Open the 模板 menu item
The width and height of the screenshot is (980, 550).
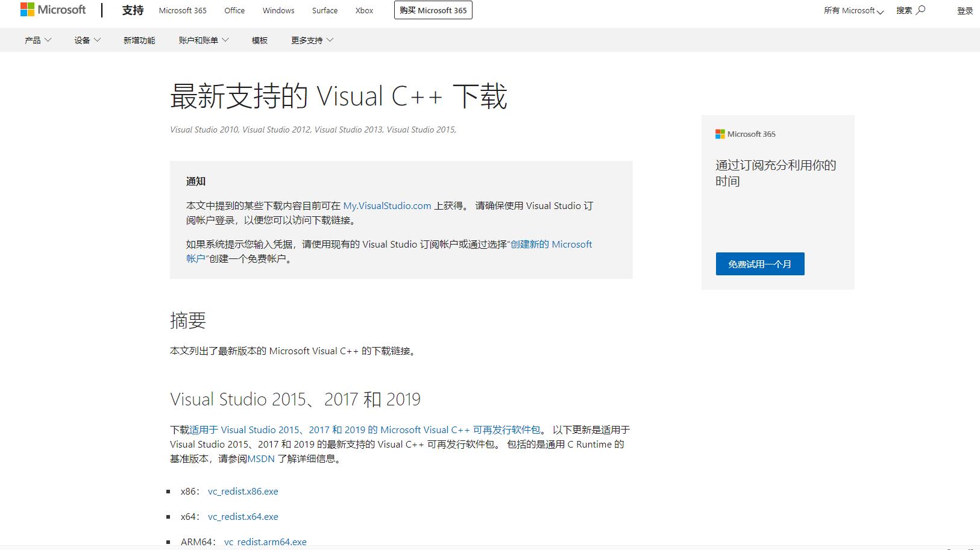tap(260, 40)
